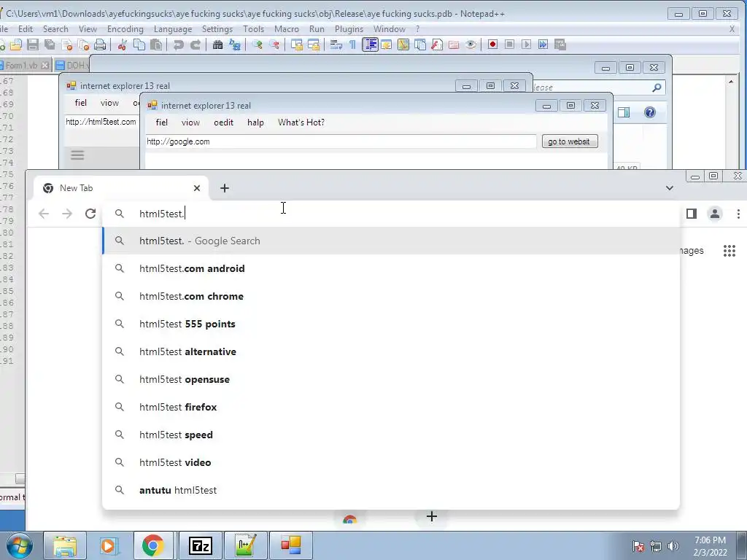Viewport: 747px width, 560px height.
Task: Toggle the highlighted Indent Guide icon
Action: [370, 44]
